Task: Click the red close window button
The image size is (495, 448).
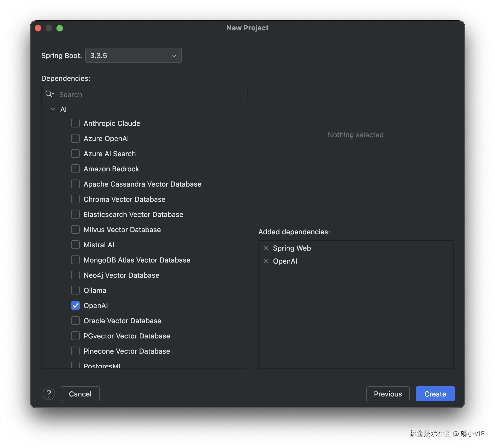Action: tap(38, 28)
